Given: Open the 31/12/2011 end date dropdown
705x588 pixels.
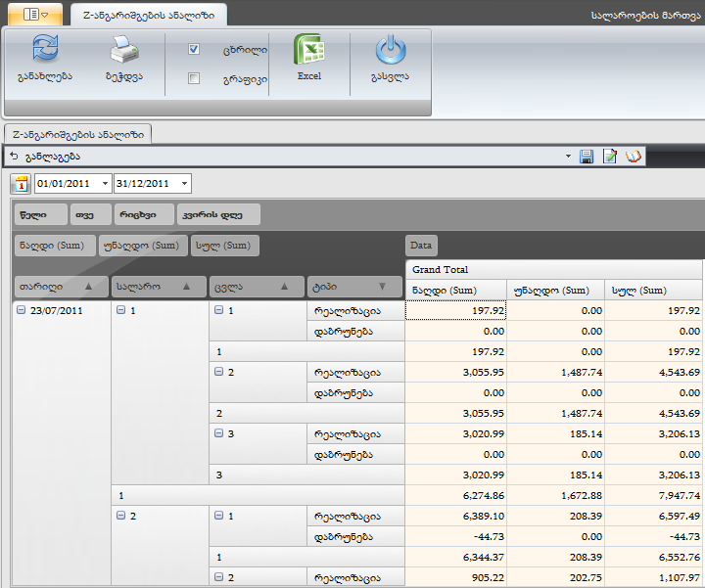Looking at the screenshot, I should [x=185, y=184].
